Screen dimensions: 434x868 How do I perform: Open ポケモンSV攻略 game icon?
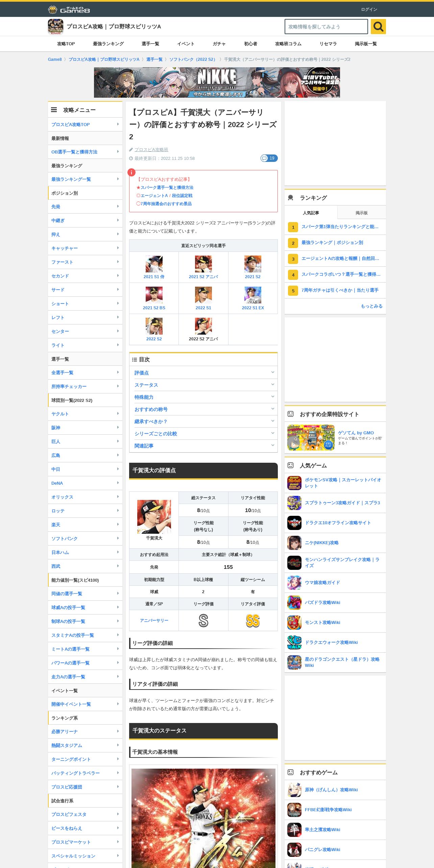point(294,483)
